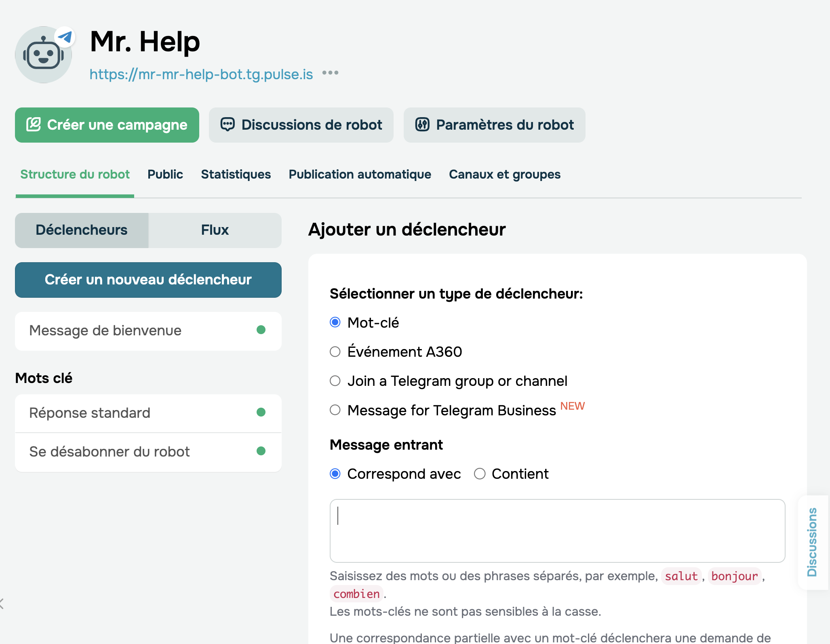The image size is (830, 644).
Task: Choose Join a Telegram group or channel
Action: (x=335, y=381)
